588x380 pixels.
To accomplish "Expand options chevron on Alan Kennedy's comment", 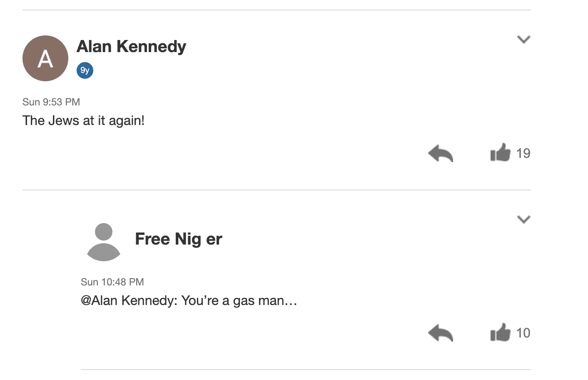I will pos(523,40).
